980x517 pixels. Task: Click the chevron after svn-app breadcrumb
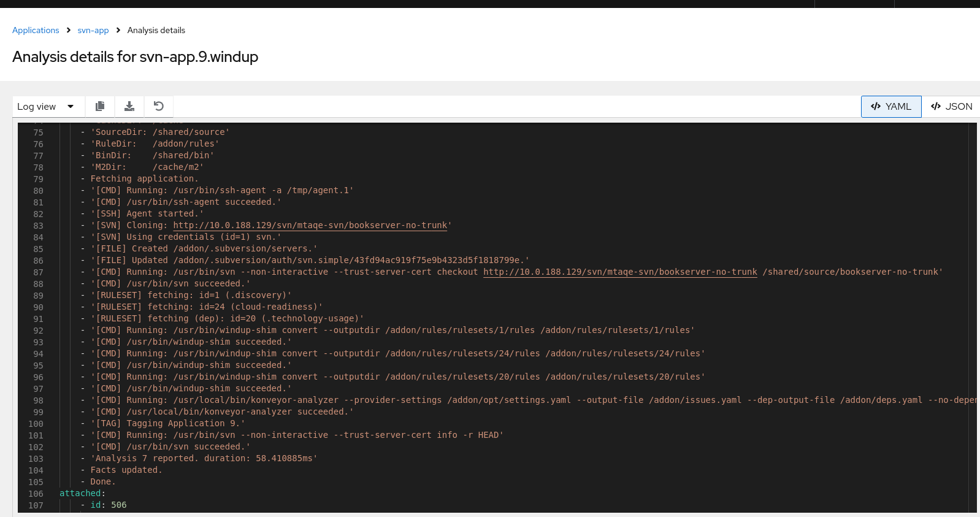point(118,30)
